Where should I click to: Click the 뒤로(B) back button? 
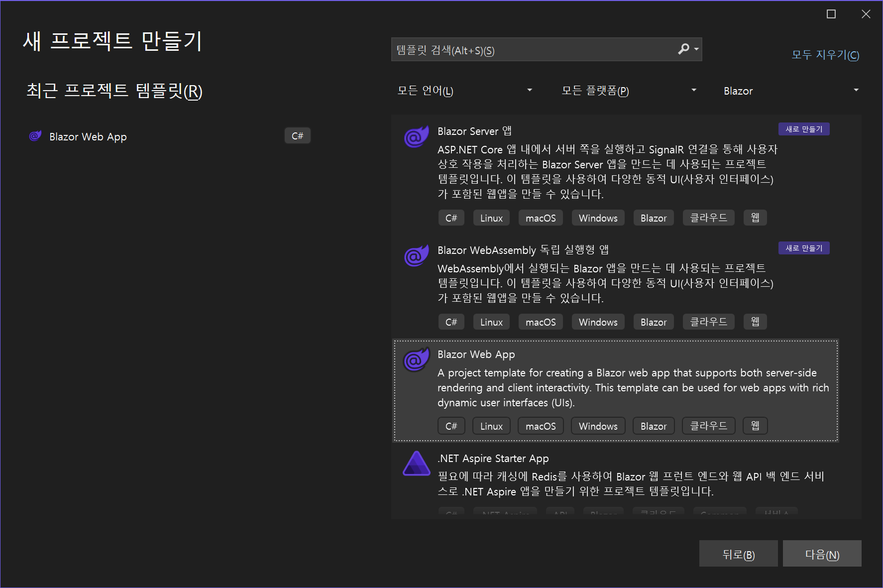(738, 554)
